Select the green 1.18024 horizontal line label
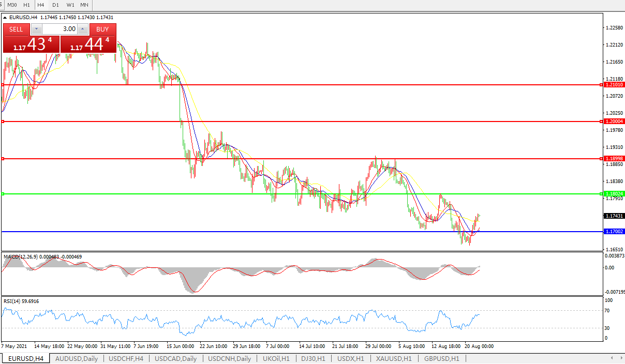Viewport: 625px width, 364px height. point(614,194)
